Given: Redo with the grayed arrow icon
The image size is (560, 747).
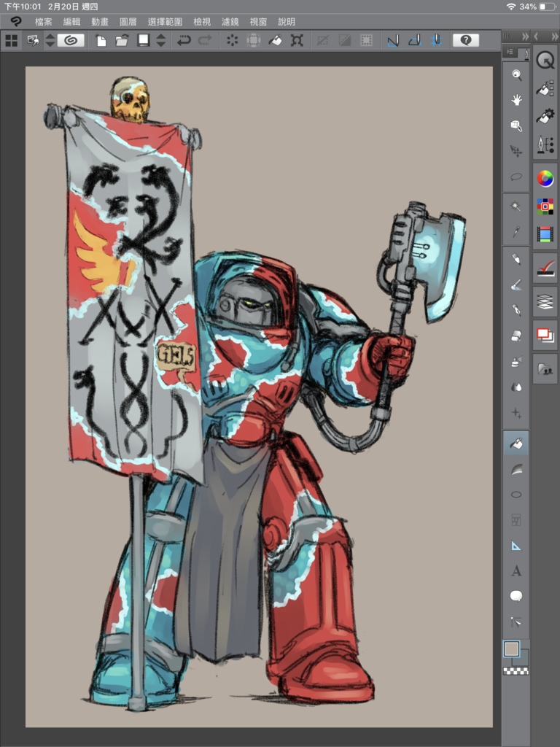Looking at the screenshot, I should tap(205, 41).
